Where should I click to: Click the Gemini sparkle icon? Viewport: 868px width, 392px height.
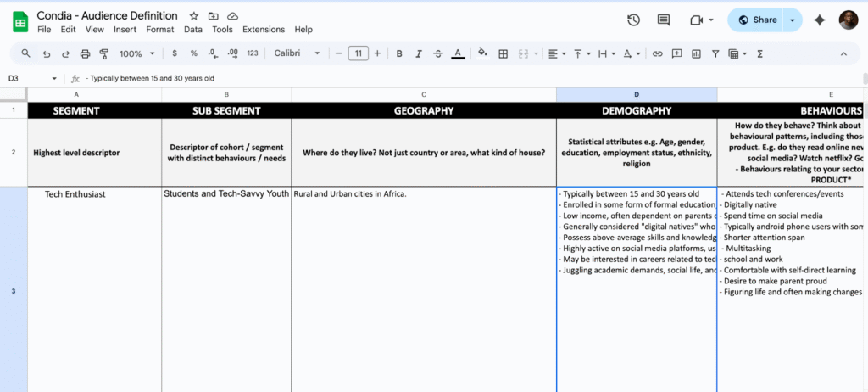pos(819,20)
